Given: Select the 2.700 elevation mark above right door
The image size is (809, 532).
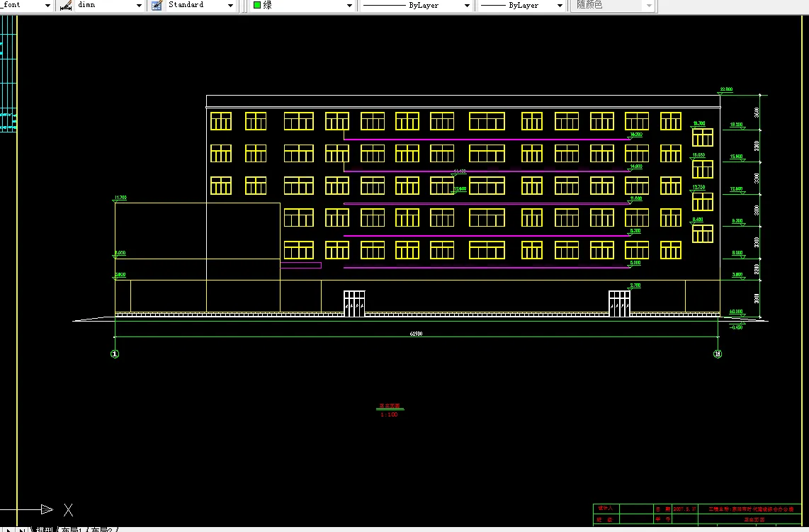Looking at the screenshot, I should pos(635,285).
